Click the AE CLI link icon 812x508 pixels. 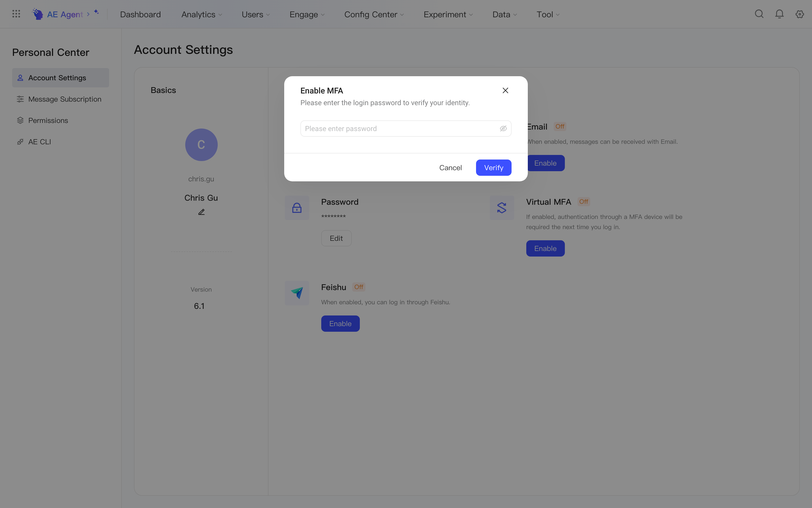20,142
